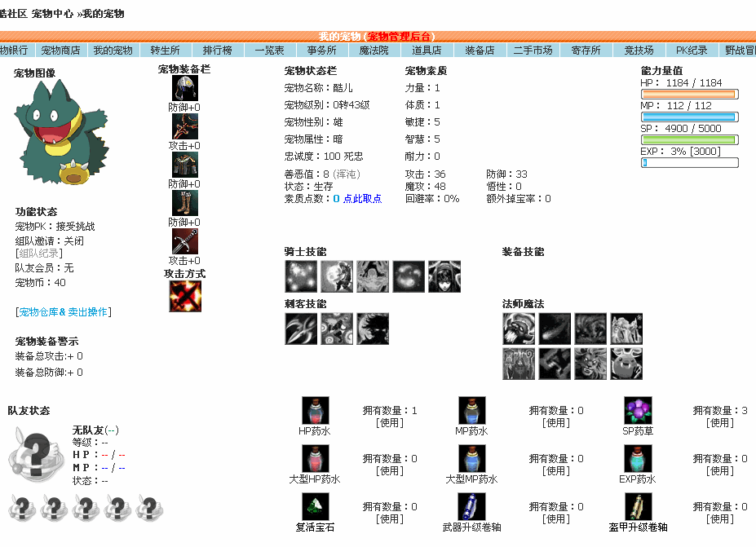Open the 排行榜 tab
The height and width of the screenshot is (547, 756).
tap(218, 50)
